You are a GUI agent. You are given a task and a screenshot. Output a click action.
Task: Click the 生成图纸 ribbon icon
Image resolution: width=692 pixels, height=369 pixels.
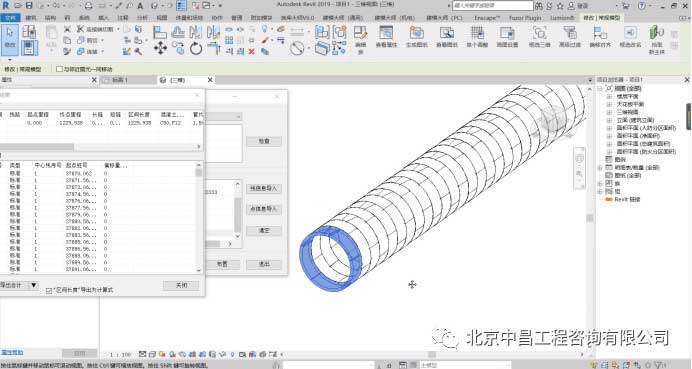416,37
